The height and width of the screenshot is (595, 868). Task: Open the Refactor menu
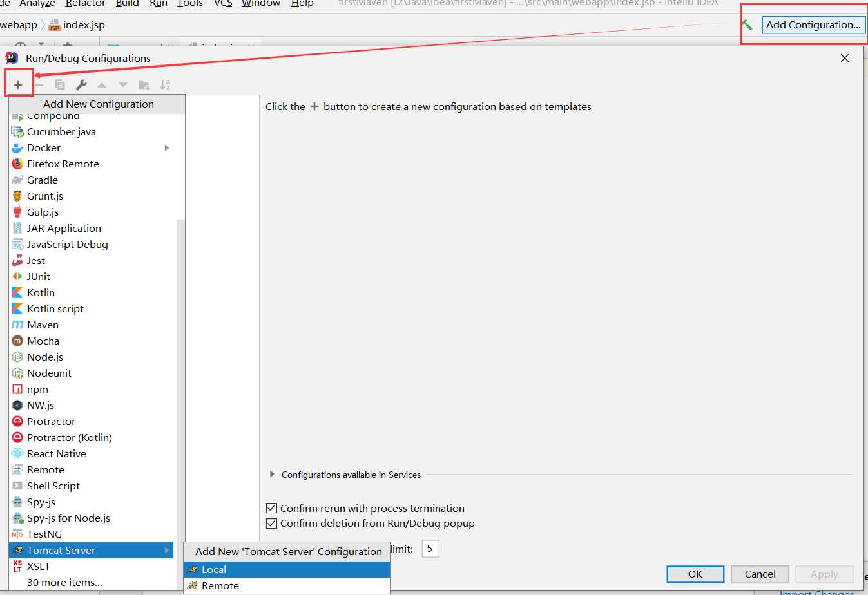86,3
